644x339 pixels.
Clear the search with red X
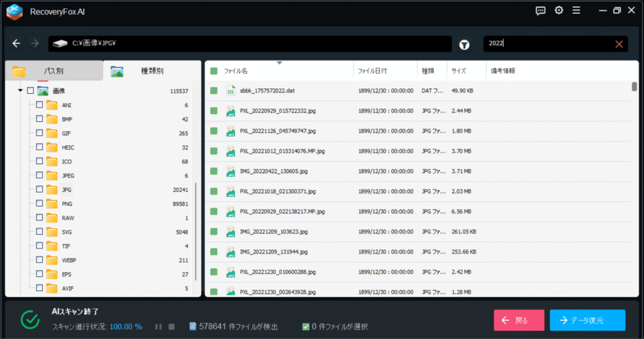(x=619, y=45)
